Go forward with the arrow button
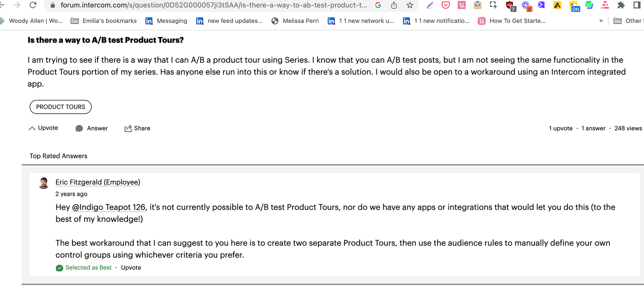This screenshot has width=644, height=289. click(17, 5)
